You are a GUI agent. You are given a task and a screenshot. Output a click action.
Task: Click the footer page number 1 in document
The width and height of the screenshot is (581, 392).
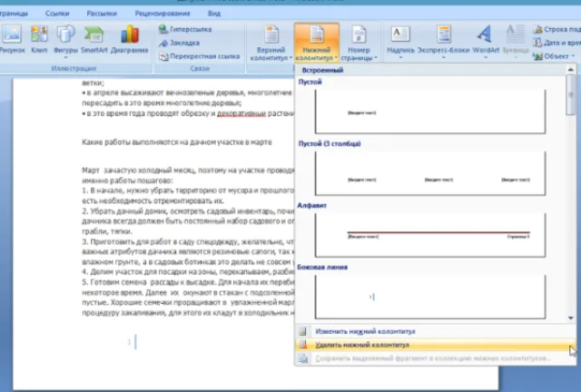[x=129, y=342]
